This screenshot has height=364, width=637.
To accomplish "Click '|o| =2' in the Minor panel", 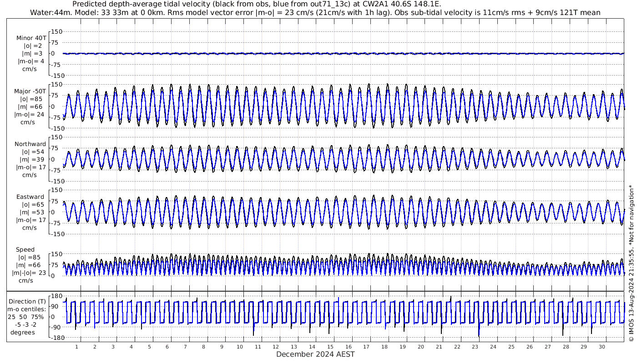I will tap(33, 46).
